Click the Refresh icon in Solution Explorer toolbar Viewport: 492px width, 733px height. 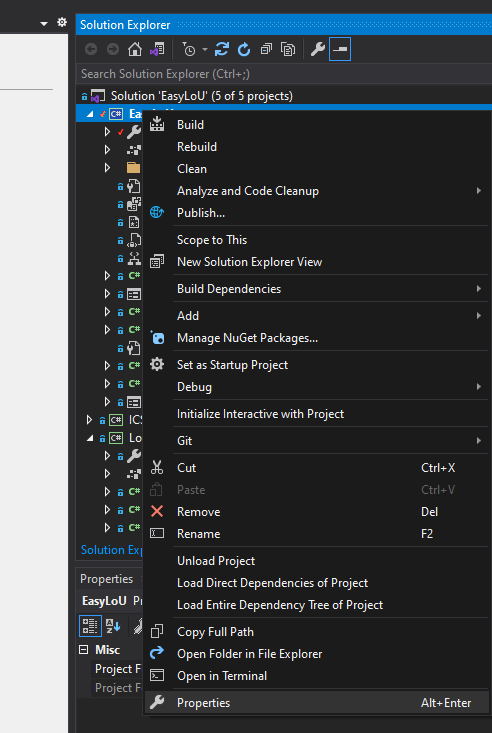click(244, 49)
